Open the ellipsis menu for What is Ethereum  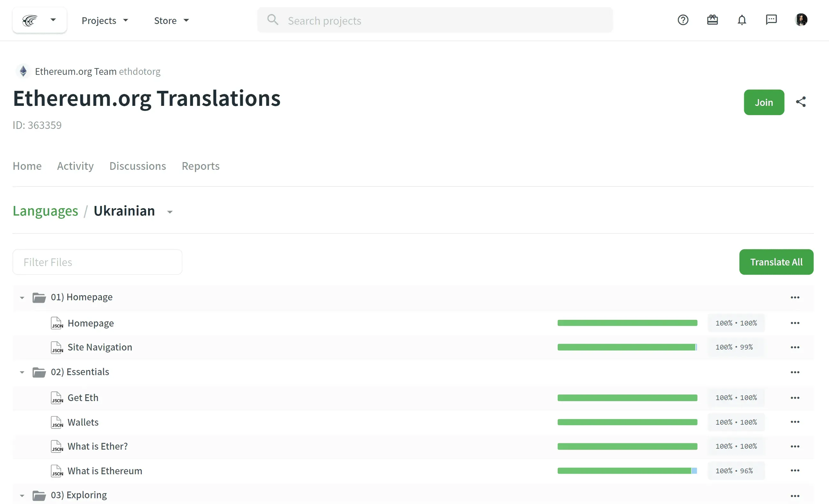click(x=795, y=471)
